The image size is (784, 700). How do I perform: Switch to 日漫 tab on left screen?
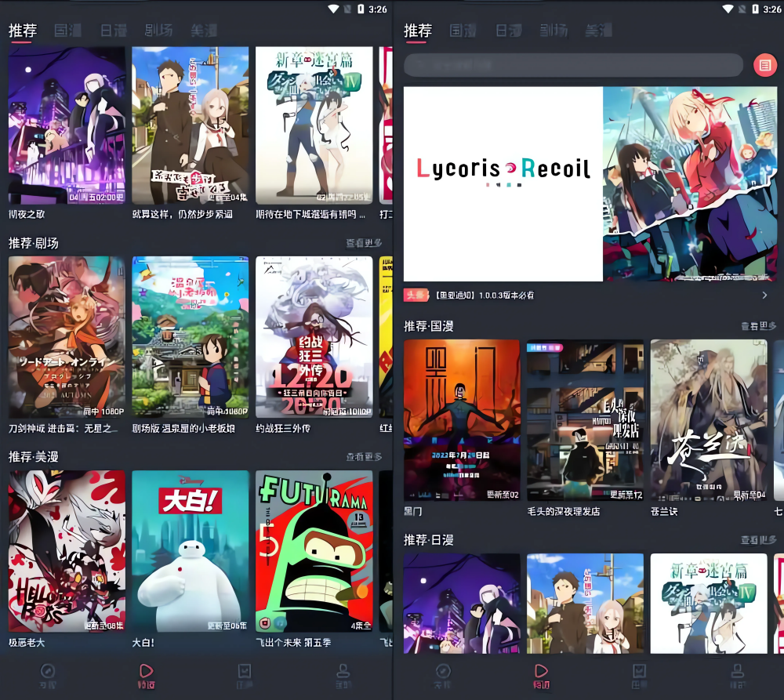[114, 31]
